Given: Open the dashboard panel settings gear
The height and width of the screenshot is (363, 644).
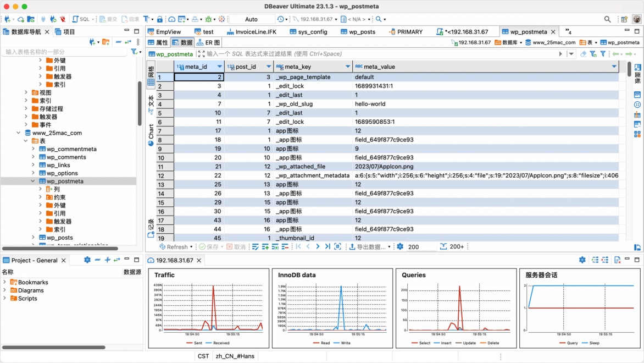Looking at the screenshot, I should click(582, 260).
